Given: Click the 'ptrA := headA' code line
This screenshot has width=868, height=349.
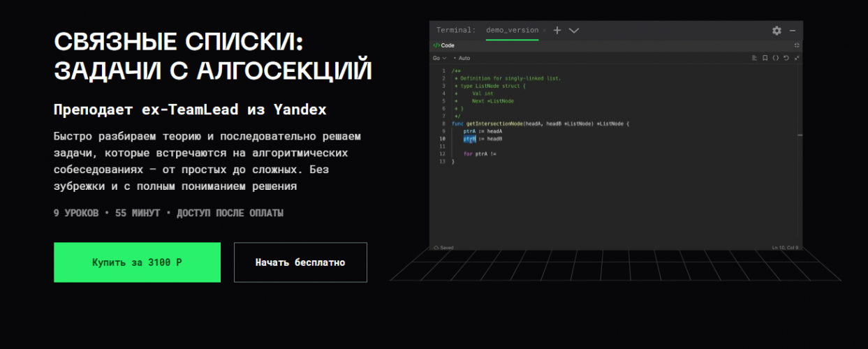Looking at the screenshot, I should [483, 131].
